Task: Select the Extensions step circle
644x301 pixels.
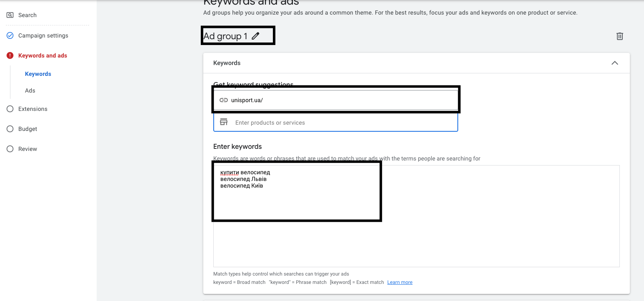Action: pyautogui.click(x=10, y=109)
